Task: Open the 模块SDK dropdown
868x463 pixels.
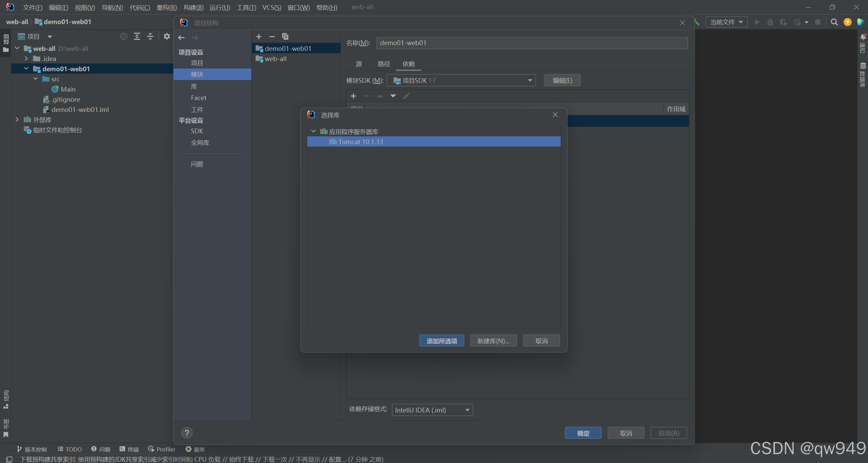Action: pyautogui.click(x=461, y=80)
